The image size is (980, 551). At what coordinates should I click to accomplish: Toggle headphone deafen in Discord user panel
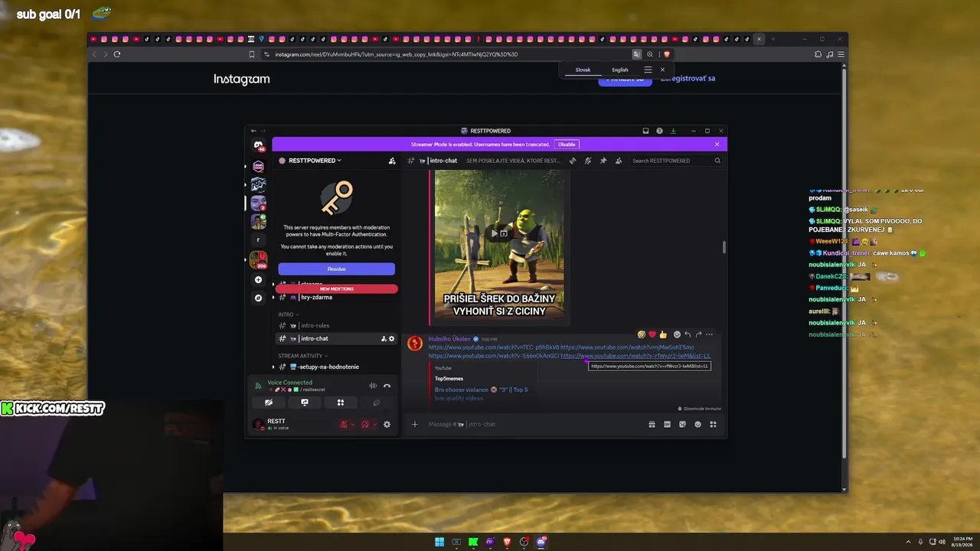tap(365, 424)
